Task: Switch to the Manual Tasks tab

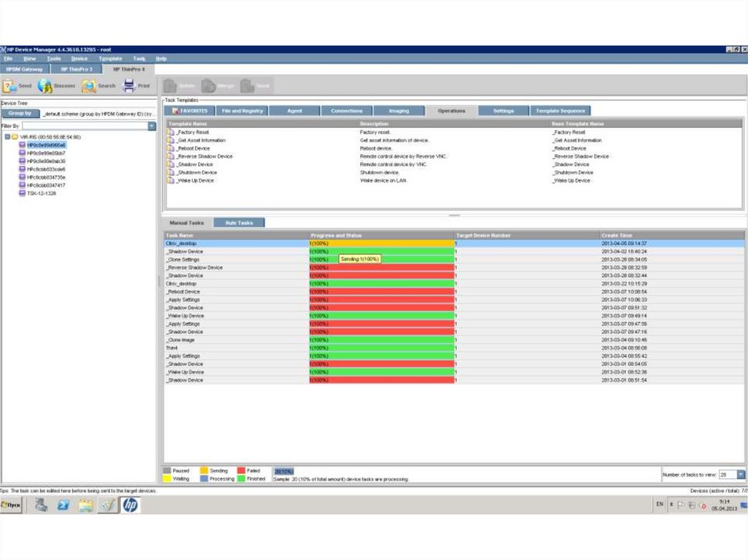Action: pos(186,223)
